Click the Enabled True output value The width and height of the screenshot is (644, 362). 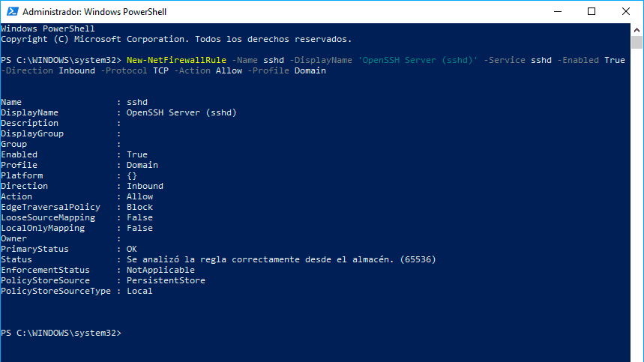[136, 154]
